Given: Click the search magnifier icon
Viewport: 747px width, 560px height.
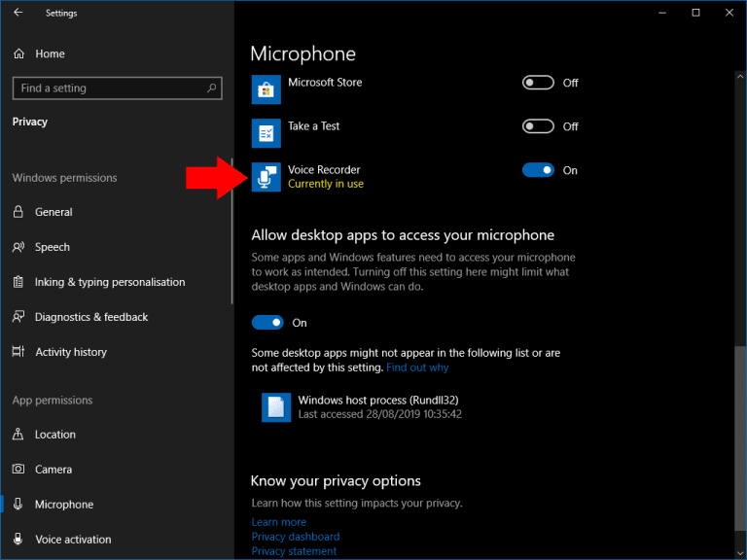Looking at the screenshot, I should coord(212,88).
